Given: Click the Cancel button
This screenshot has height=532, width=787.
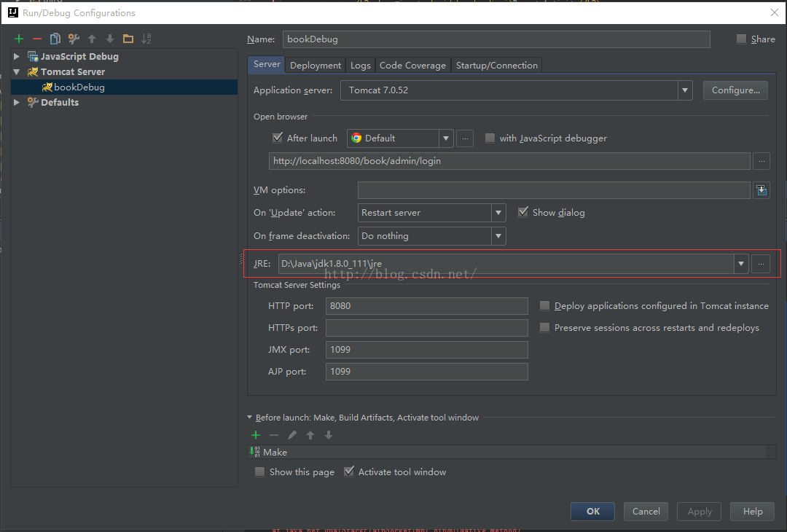Looking at the screenshot, I should [646, 512].
